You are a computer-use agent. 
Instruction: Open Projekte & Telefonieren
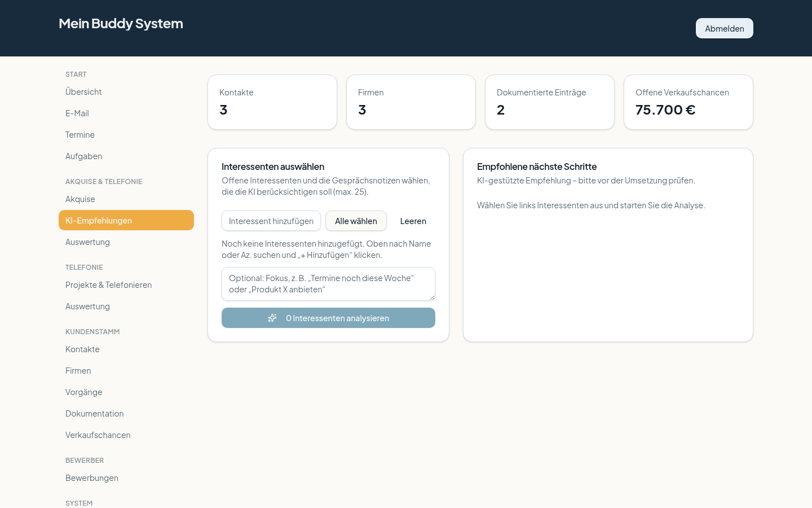coord(126,284)
